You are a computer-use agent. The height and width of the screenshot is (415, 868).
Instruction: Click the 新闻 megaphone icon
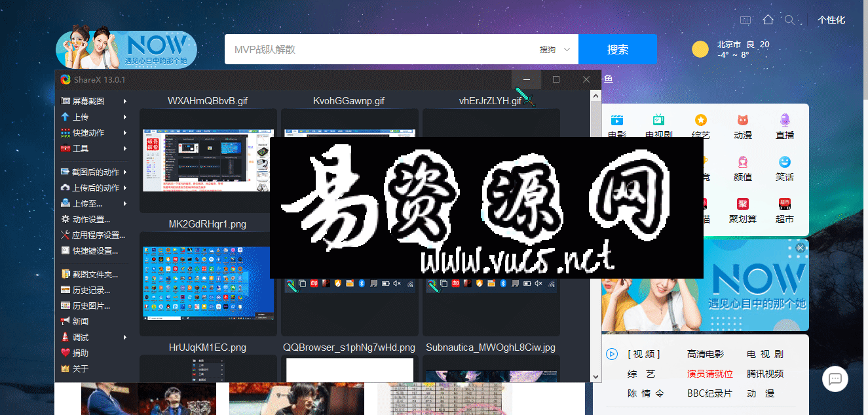click(65, 321)
